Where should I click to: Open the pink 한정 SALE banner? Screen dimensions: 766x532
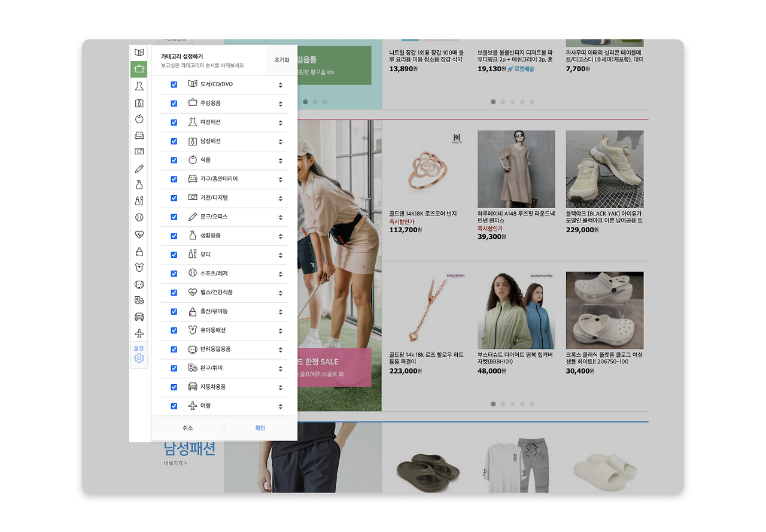[x=334, y=368]
